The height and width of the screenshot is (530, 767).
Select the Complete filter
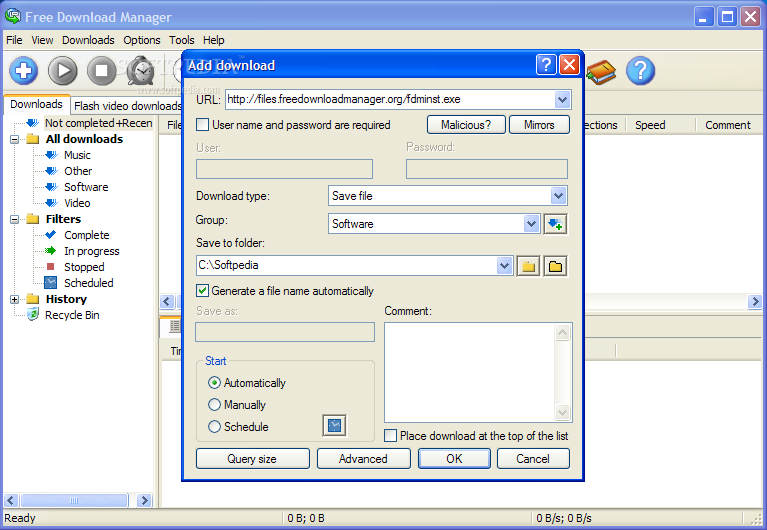(x=87, y=235)
